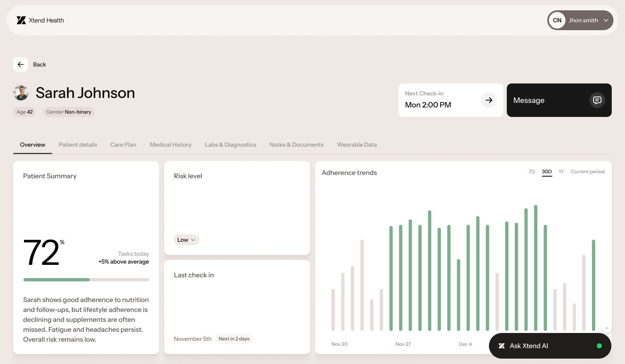Viewport: 625px width, 364px height.
Task: Open the Low risk level dropdown
Action: point(186,240)
